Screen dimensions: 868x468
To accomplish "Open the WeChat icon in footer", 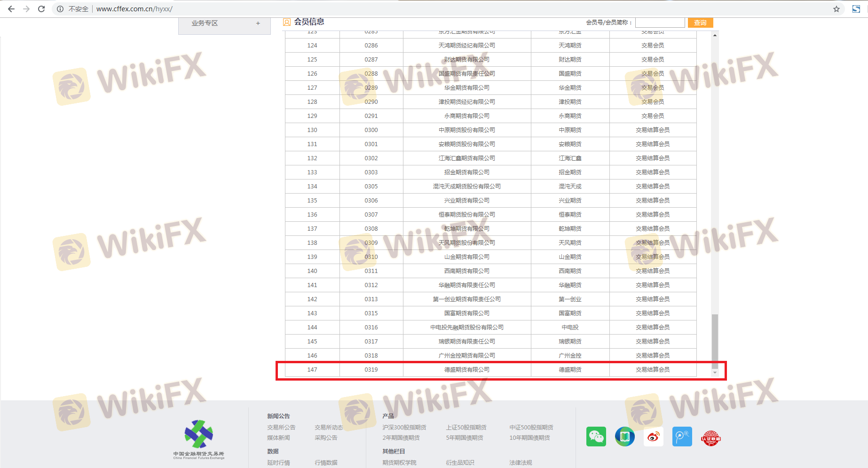I will point(596,437).
